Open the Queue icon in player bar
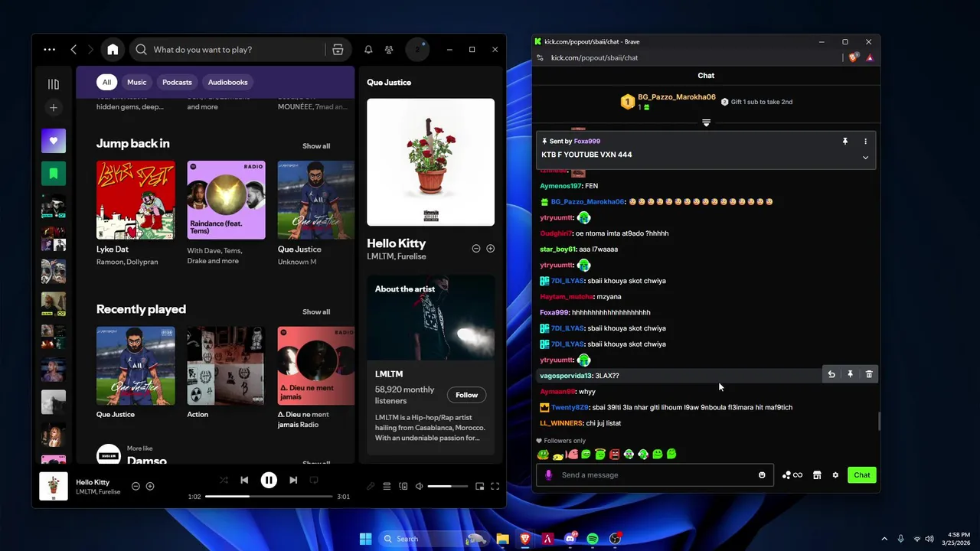 (x=387, y=486)
